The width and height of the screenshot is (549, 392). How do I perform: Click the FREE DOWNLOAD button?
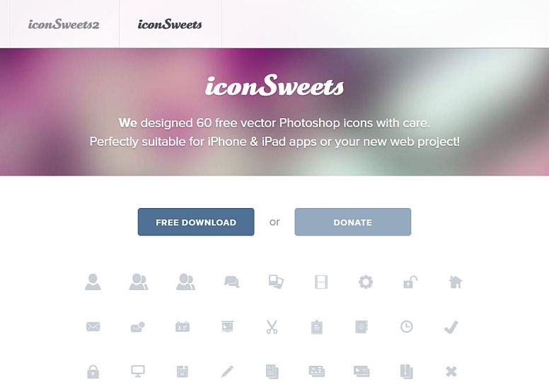[x=196, y=221]
